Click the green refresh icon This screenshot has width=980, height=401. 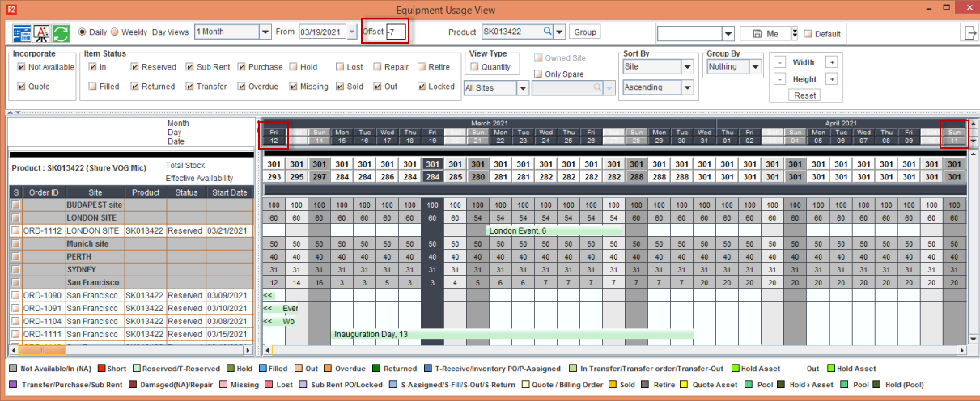coord(62,33)
